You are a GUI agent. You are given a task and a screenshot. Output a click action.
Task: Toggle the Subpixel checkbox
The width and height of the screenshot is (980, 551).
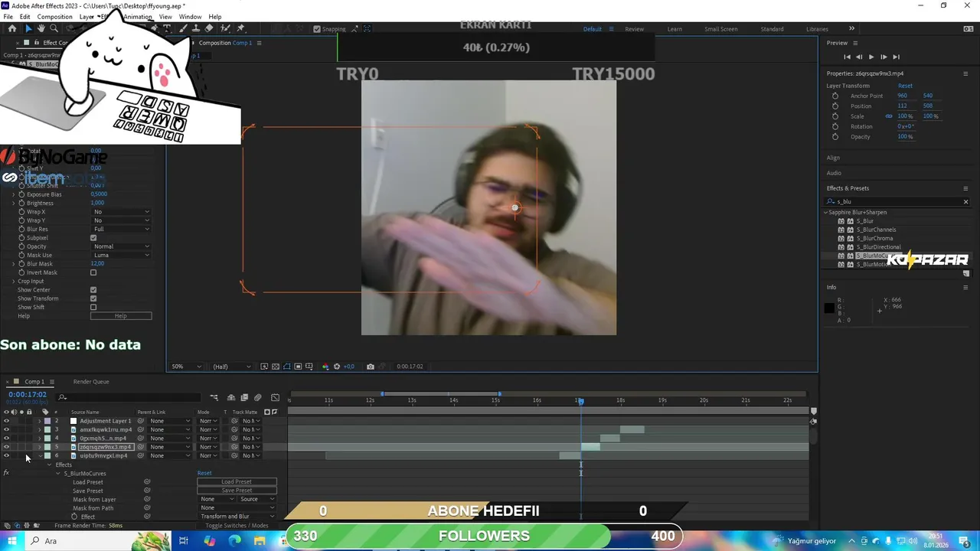click(x=93, y=238)
